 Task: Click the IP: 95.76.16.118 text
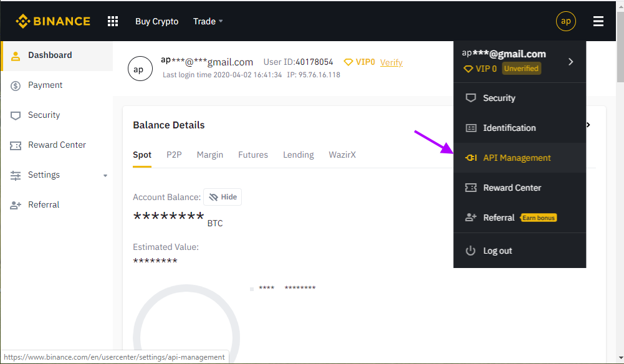coord(314,75)
